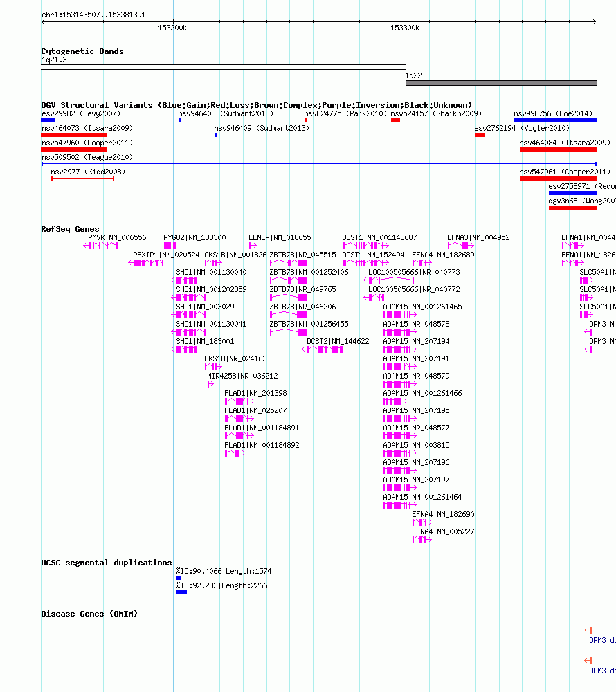Click the PYGO2 NM_138300 gene

click(170, 246)
